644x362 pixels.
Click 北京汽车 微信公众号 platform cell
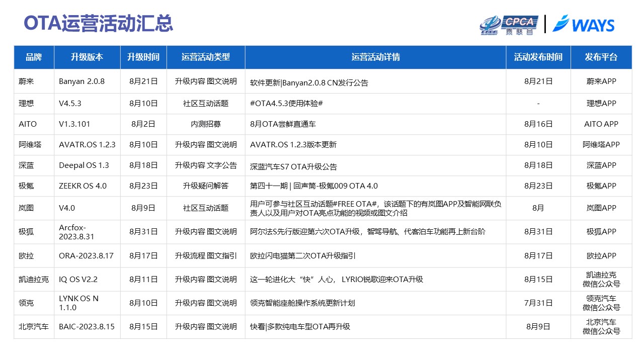(601, 327)
